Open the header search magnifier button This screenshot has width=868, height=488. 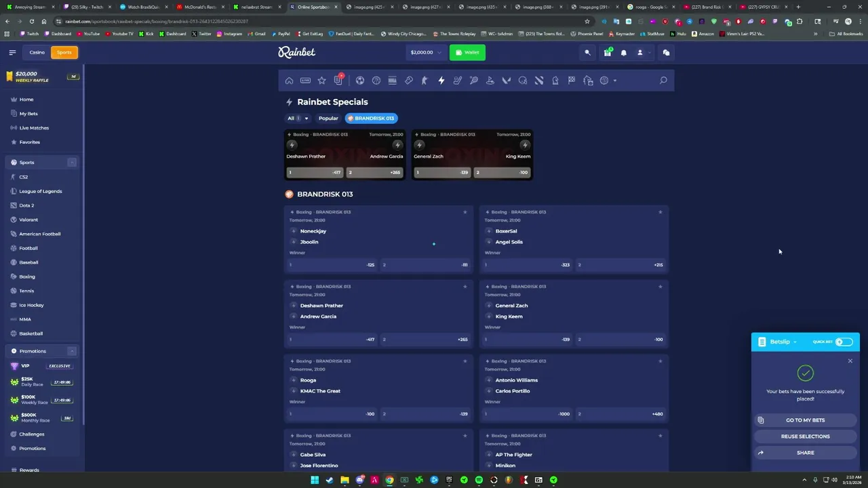588,52
